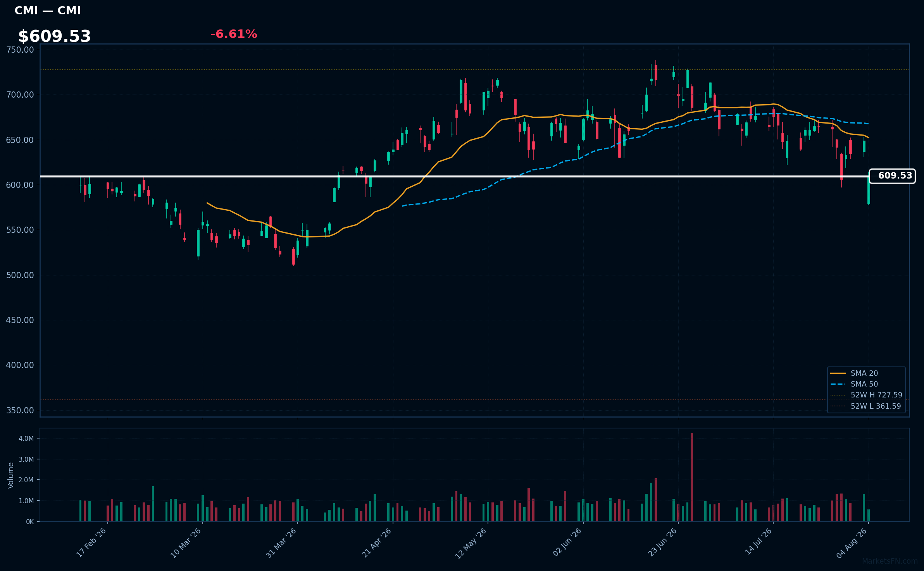Click the 04 Aug '26 date label
The height and width of the screenshot is (571, 924).
852,543
